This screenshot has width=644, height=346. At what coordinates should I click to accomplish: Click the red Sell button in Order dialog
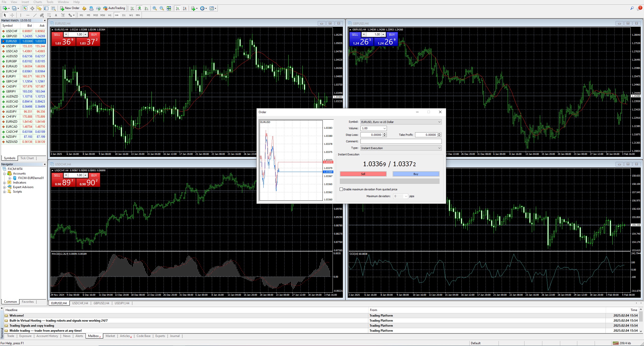click(363, 174)
